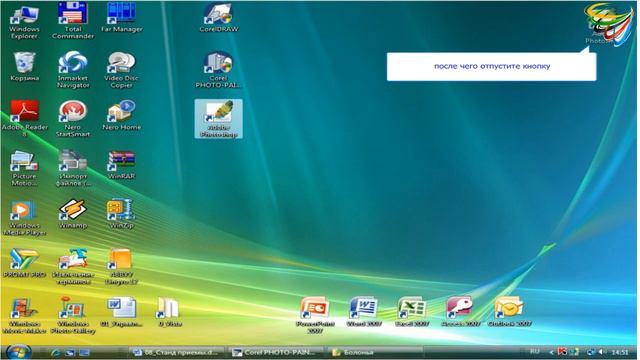
Task: Open the Kaspersky tray icon
Action: point(562,351)
